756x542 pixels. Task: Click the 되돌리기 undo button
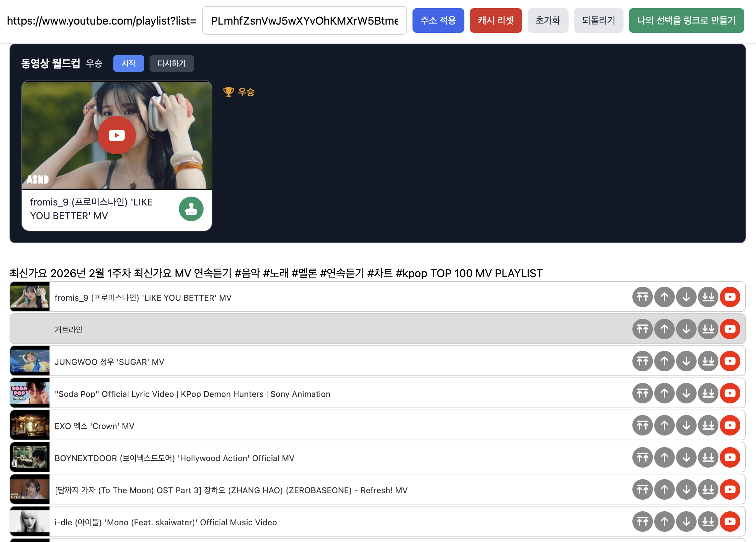click(x=598, y=20)
